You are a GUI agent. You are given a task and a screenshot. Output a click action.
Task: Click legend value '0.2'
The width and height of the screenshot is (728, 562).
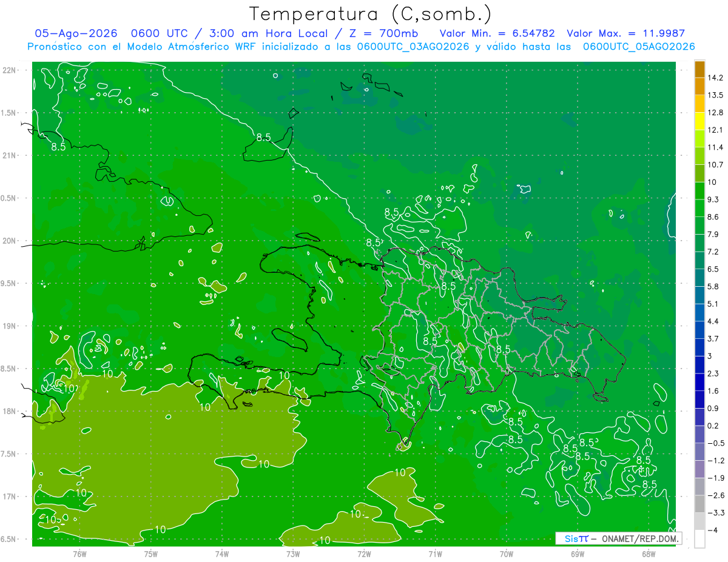click(x=713, y=426)
